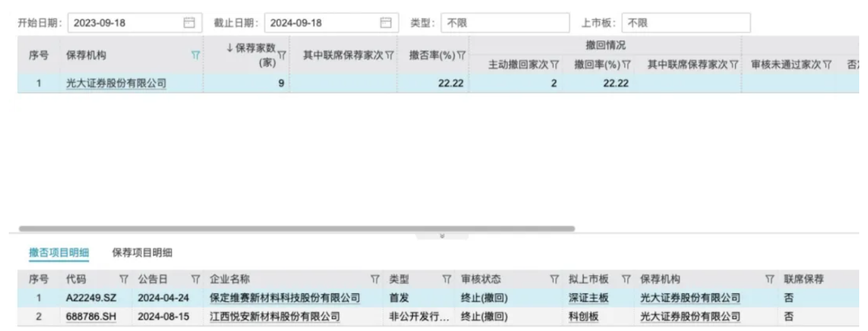Click filter icon on 拟上市板 column
This screenshot has width=868, height=331.
coord(626,279)
